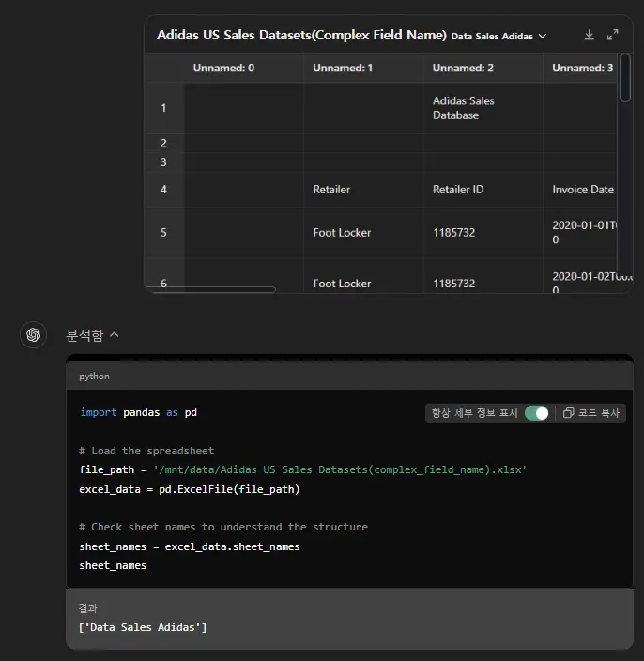Viewport: 644px width, 661px height.
Task: Select the Unnamed: 3 column header
Action: coord(582,69)
